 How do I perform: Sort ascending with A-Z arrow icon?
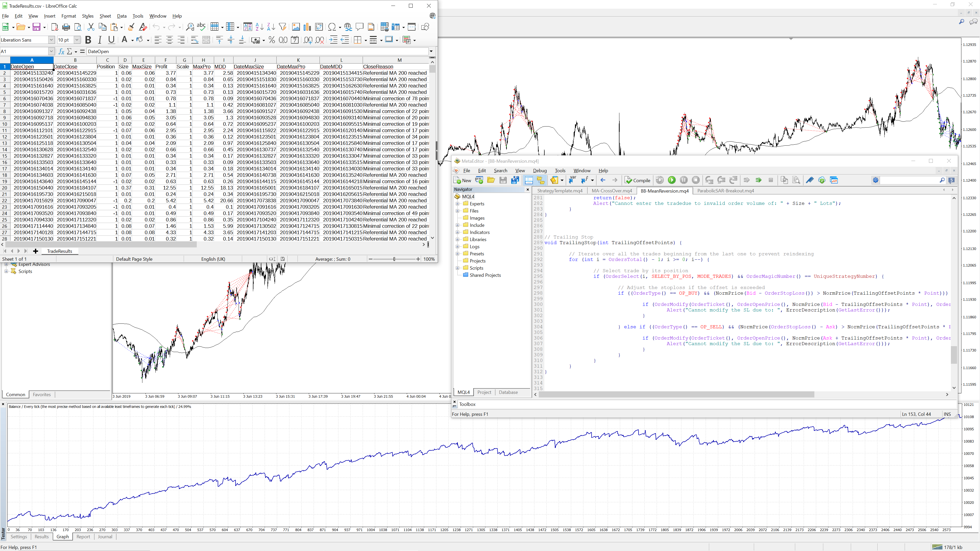tap(260, 27)
